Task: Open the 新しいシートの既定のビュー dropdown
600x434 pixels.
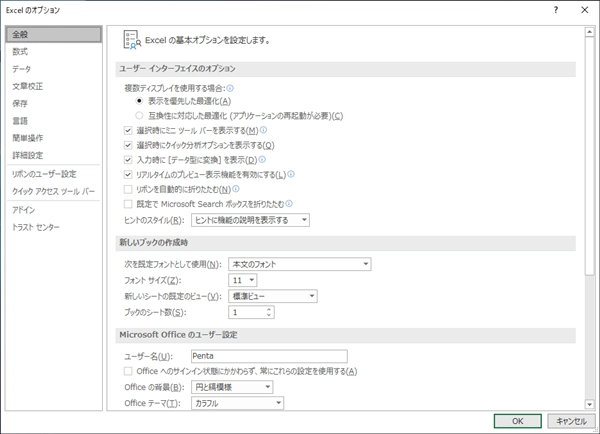Action: point(273,296)
